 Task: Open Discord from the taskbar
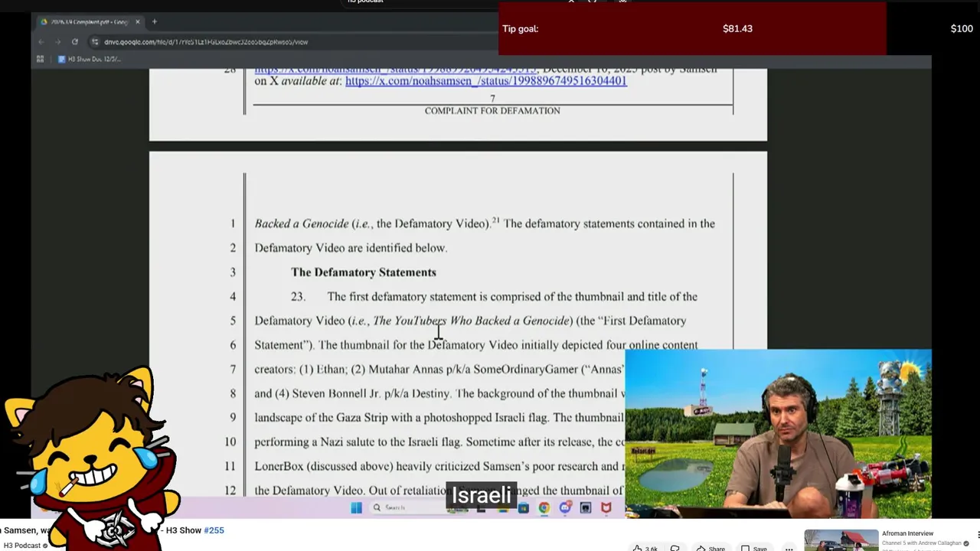(x=565, y=507)
